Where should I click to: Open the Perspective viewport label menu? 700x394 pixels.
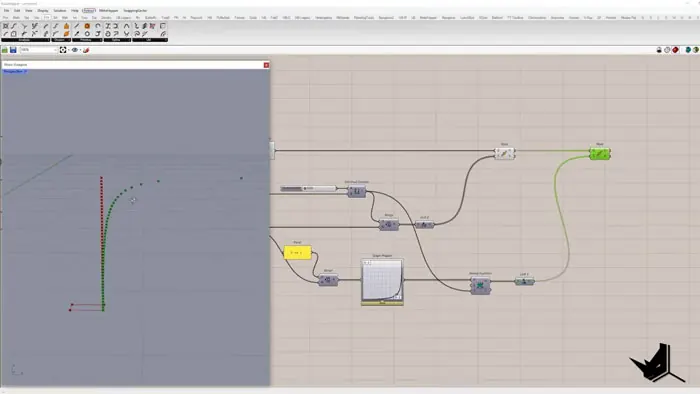(15, 71)
